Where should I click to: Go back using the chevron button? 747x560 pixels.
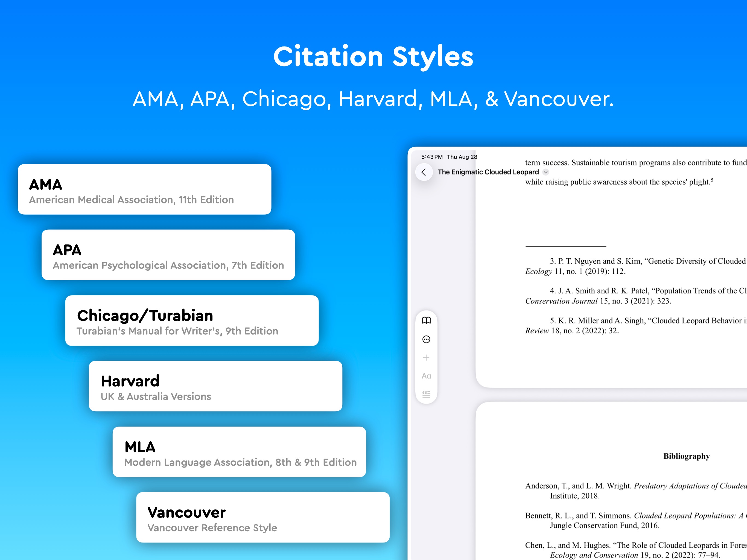424,172
